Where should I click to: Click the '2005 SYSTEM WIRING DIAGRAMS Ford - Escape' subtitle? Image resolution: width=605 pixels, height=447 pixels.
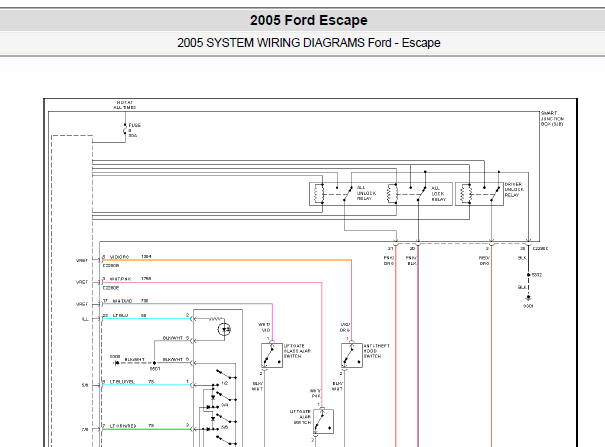pos(309,42)
